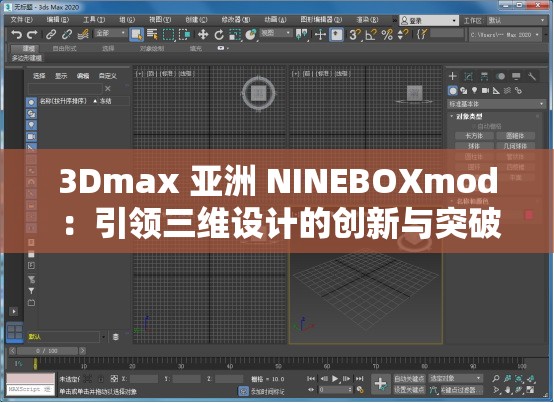554x403 pixels.
Task: Select the Cameras category icon in command panel
Action: click(x=485, y=90)
